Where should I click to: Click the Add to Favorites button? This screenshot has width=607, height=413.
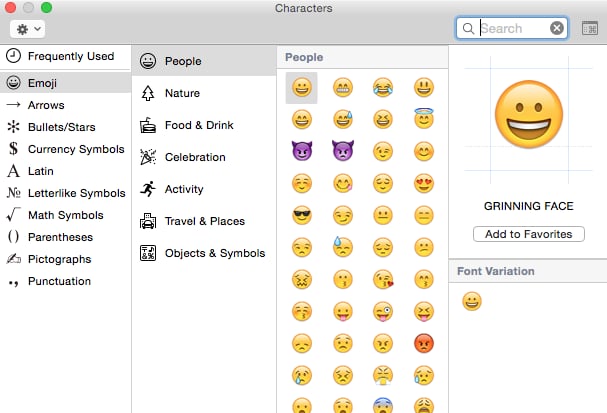(x=529, y=234)
